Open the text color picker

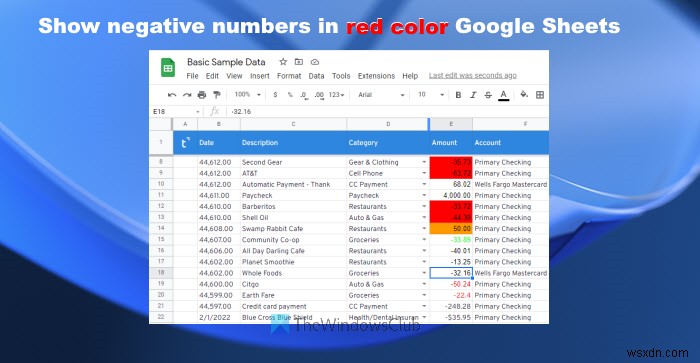point(504,95)
